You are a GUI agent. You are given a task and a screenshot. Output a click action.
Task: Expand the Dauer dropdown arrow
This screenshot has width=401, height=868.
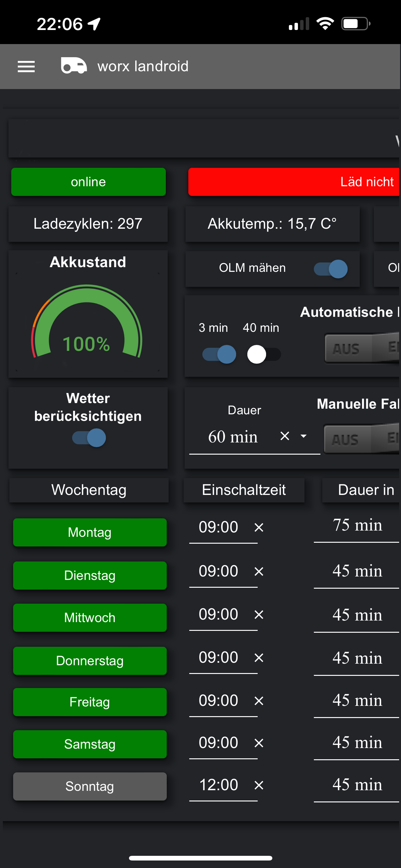(303, 436)
